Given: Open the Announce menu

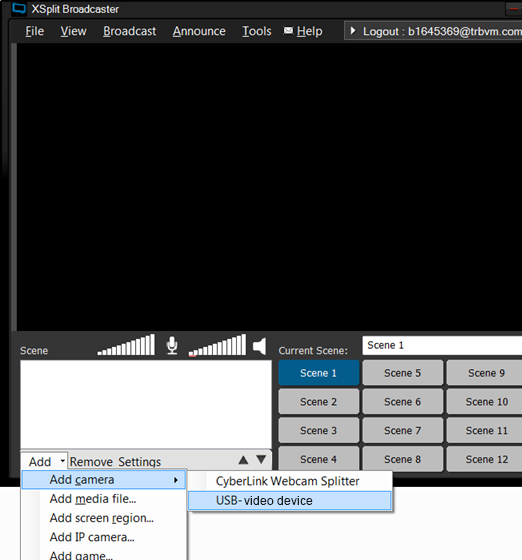Looking at the screenshot, I should [x=199, y=31].
